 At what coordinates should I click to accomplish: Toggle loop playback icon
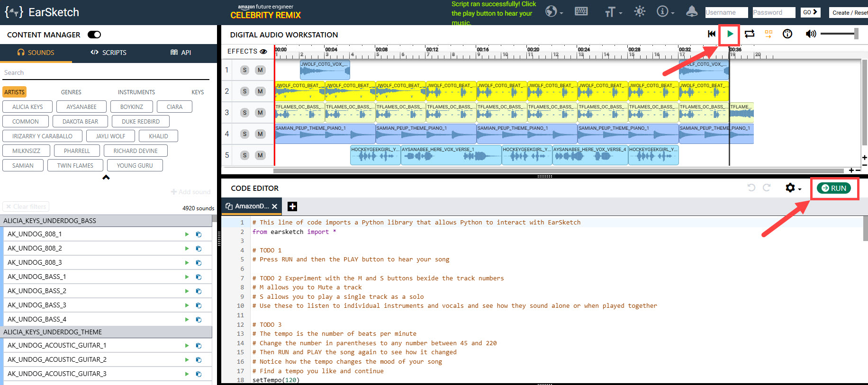749,34
